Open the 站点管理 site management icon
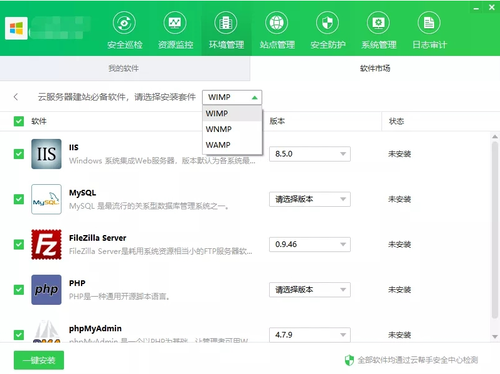 pyautogui.click(x=277, y=23)
